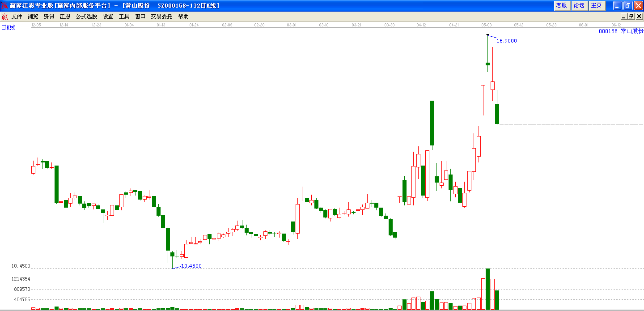
Task: Close the main application window
Action: [638, 5]
